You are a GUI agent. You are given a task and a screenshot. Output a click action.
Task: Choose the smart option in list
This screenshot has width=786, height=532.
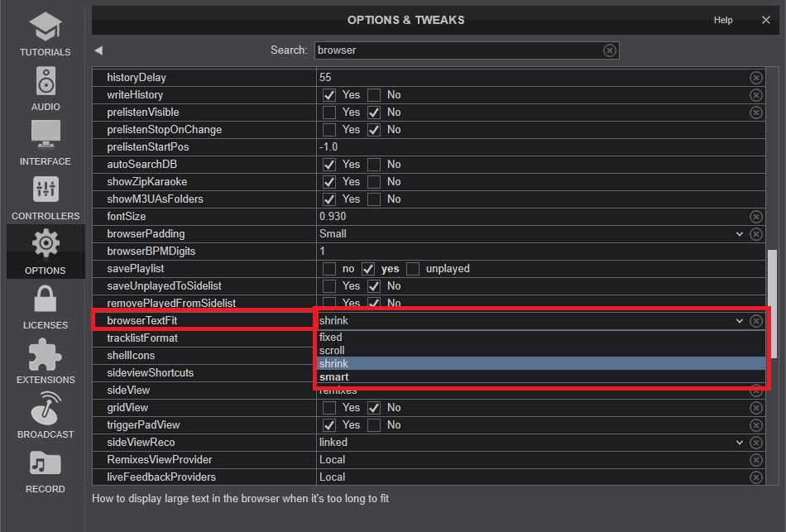pyautogui.click(x=334, y=377)
